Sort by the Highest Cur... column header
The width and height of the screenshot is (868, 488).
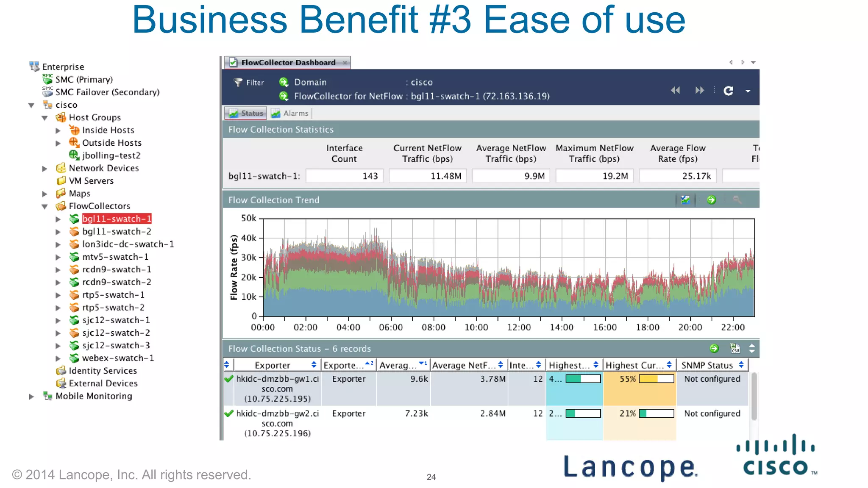pyautogui.click(x=639, y=365)
